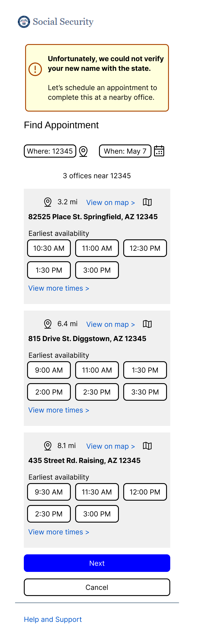Select the 10:30 AM slot at Springfield office

coord(49,248)
